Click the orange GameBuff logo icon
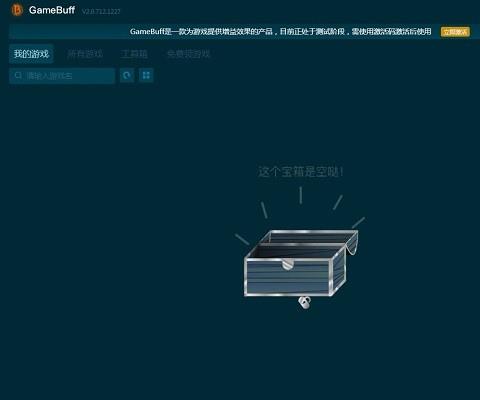The height and width of the screenshot is (400, 480). 17,10
